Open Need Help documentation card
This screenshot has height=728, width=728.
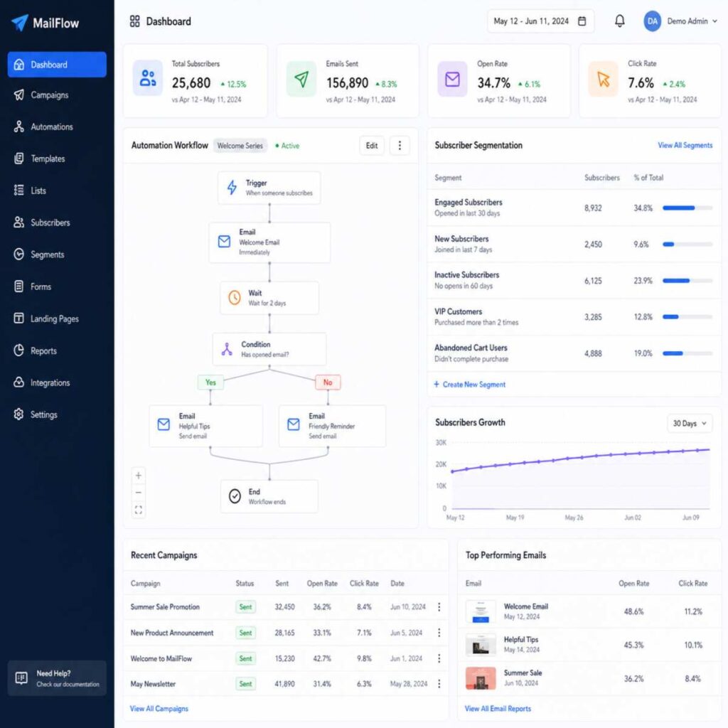[x=57, y=678]
